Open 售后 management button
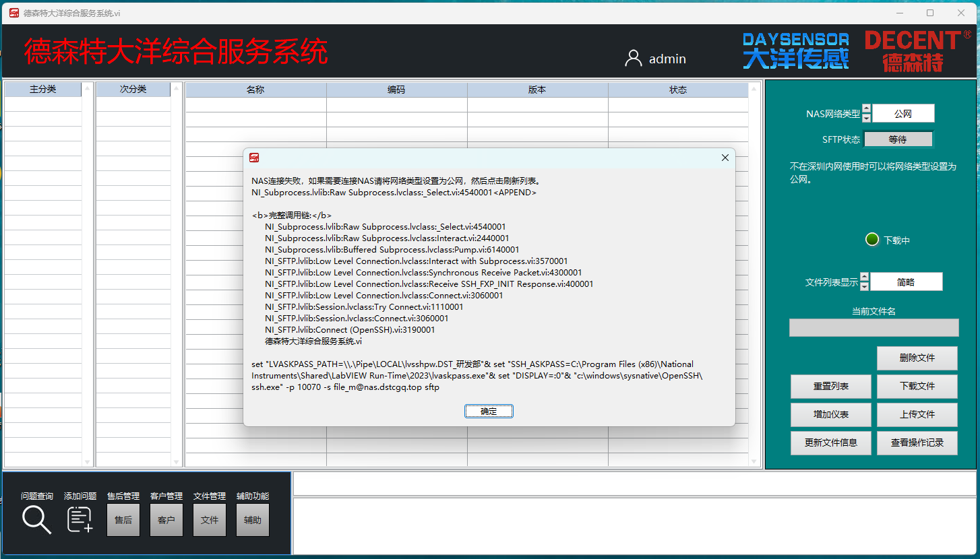980x559 pixels. tap(123, 520)
